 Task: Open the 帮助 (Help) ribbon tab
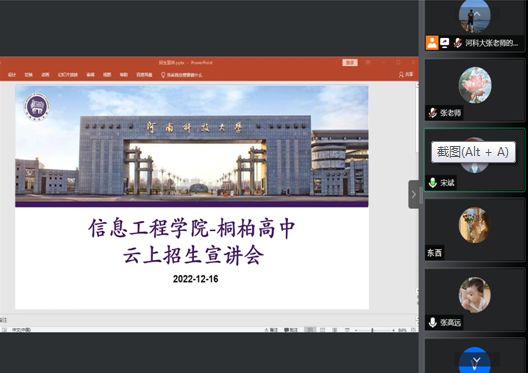click(124, 74)
